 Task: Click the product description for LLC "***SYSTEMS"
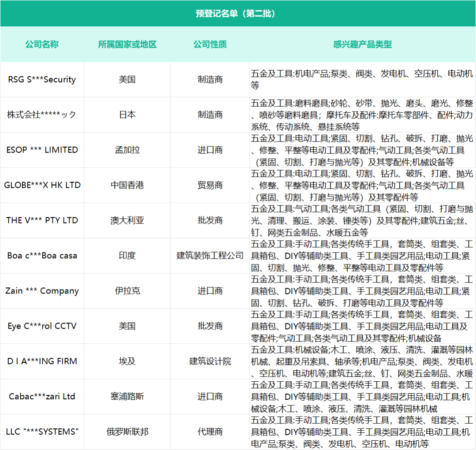point(361,432)
